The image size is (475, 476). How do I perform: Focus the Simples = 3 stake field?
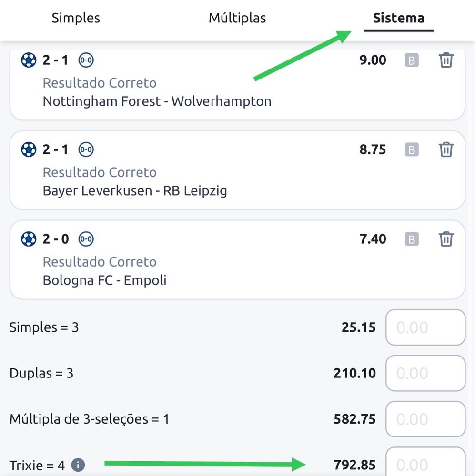(425, 327)
